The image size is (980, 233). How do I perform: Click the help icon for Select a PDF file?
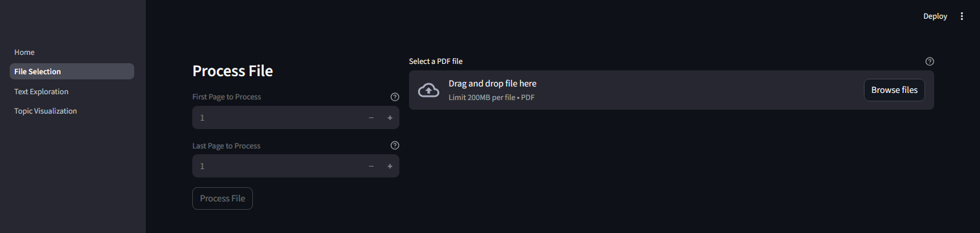(x=930, y=61)
